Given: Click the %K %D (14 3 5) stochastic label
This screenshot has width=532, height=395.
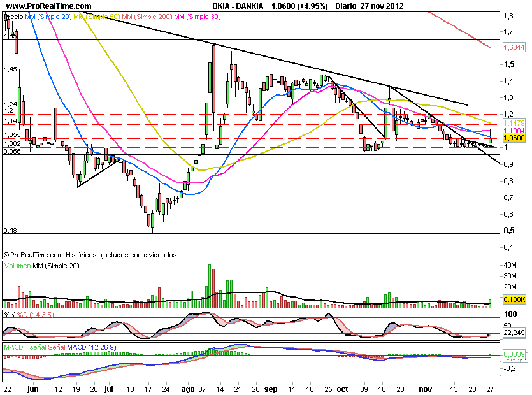Looking at the screenshot, I should tap(29, 315).
